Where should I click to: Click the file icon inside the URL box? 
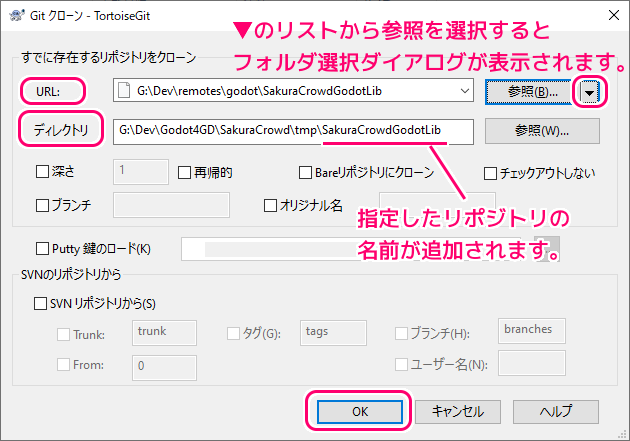click(x=125, y=91)
